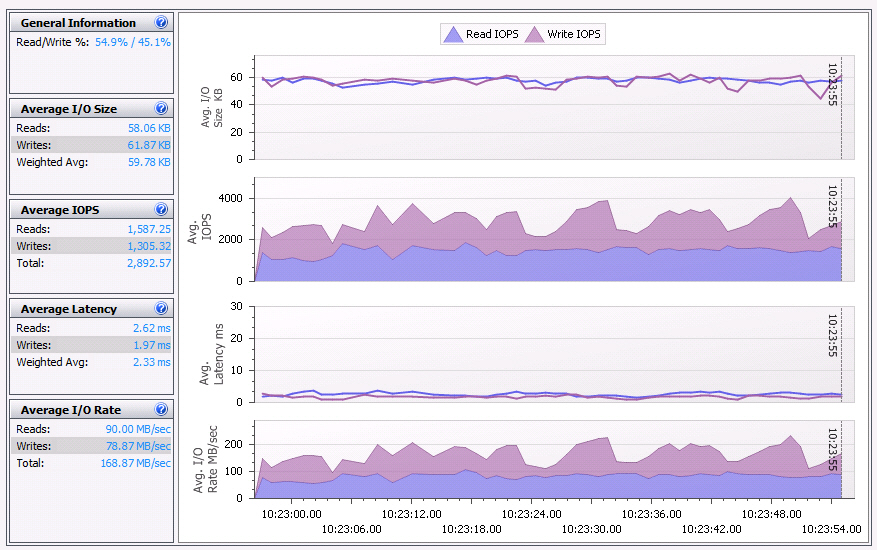Select Writes IOPS value 1,305.32

tap(149, 246)
